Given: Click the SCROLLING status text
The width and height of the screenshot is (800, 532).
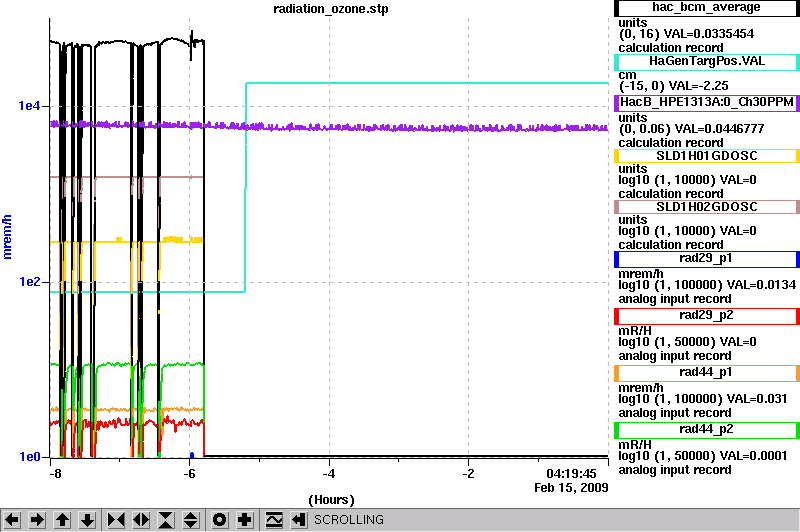Looking at the screenshot, I should (x=348, y=520).
